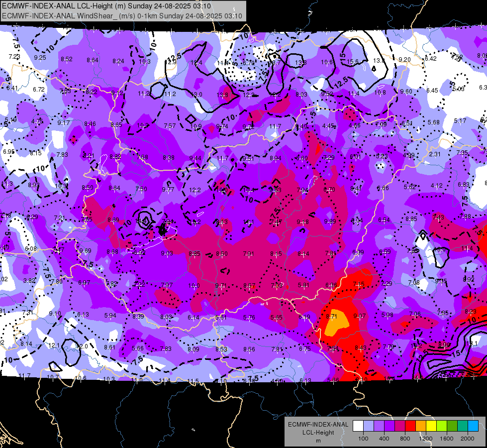Click the WindShear 0-1km title line
The height and width of the screenshot is (448, 487).
click(x=122, y=16)
